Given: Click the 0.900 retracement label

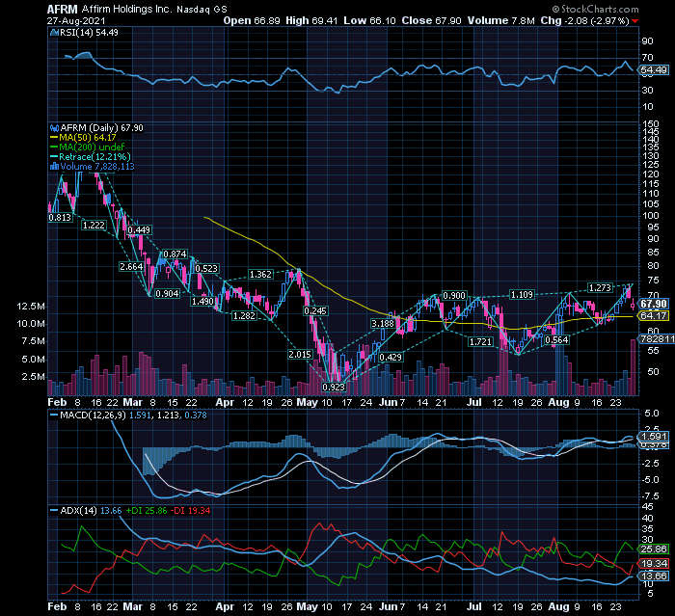Looking at the screenshot, I should (x=454, y=295).
